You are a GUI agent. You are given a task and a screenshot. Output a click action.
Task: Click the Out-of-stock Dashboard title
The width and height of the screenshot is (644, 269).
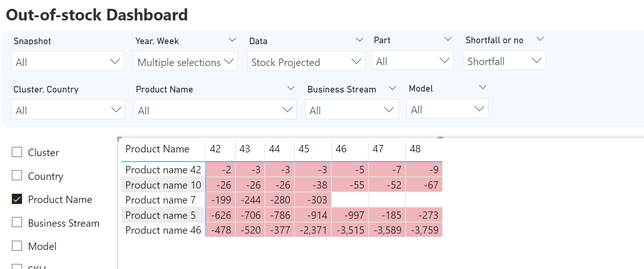click(97, 15)
